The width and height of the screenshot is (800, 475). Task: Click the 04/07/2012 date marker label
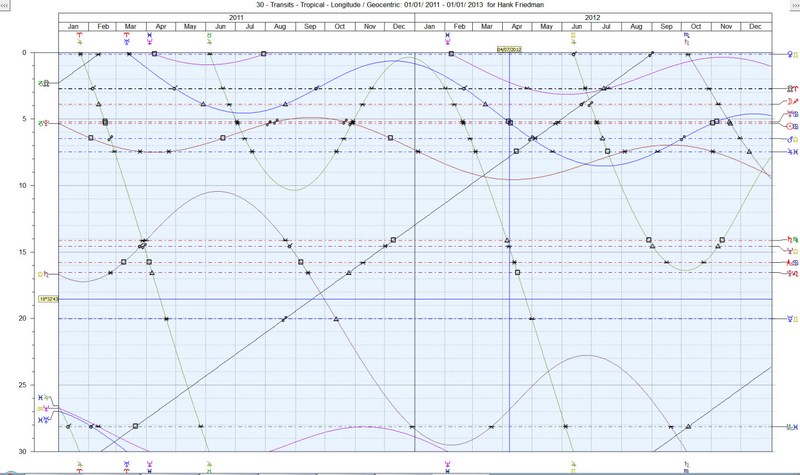tap(511, 46)
